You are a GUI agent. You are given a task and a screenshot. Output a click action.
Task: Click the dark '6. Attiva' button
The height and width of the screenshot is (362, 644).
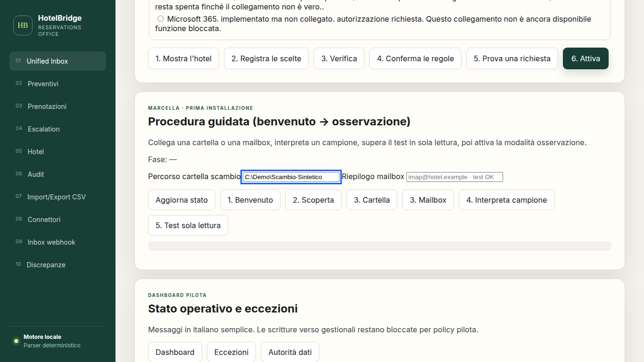pyautogui.click(x=586, y=59)
